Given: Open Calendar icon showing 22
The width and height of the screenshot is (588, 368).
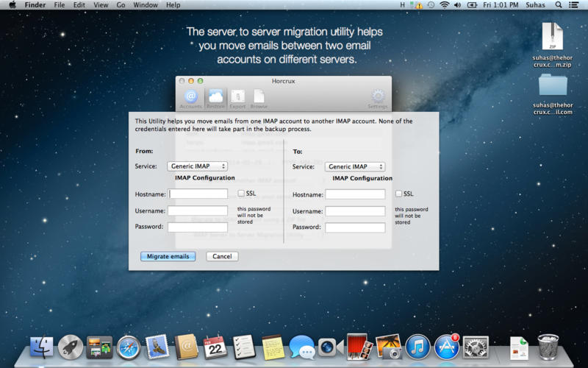Looking at the screenshot, I should (x=215, y=347).
